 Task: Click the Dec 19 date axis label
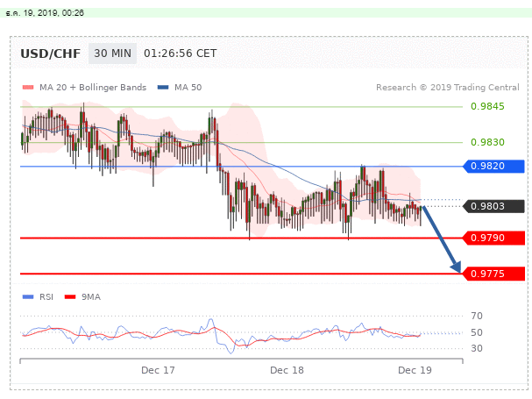415,370
